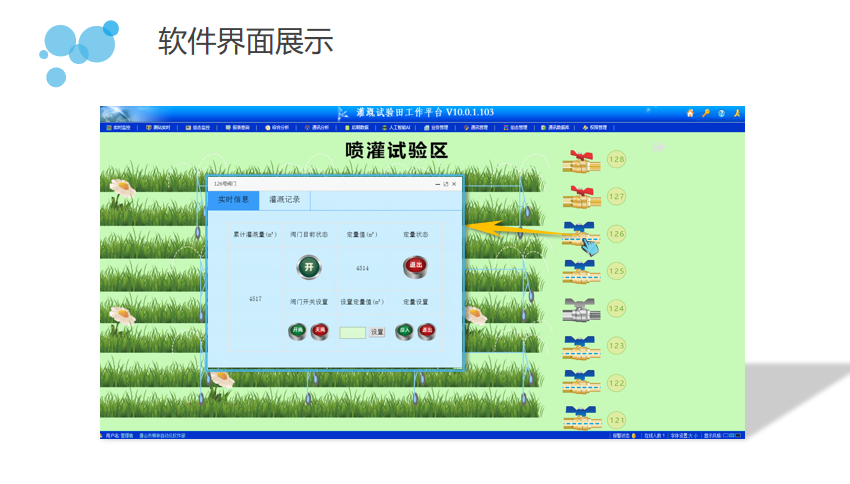Click the 设置定量值 input field
This screenshot has height=484, width=850.
tap(352, 332)
